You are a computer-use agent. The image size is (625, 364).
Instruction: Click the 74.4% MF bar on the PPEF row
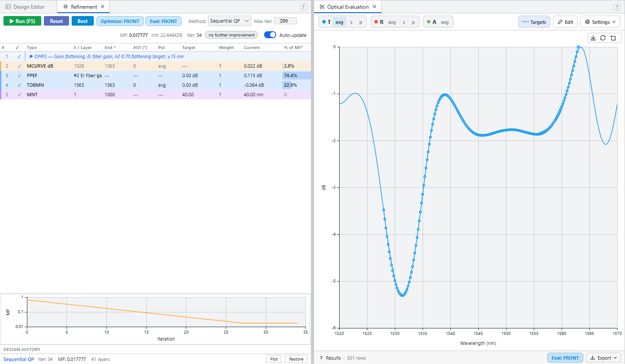(x=297, y=75)
